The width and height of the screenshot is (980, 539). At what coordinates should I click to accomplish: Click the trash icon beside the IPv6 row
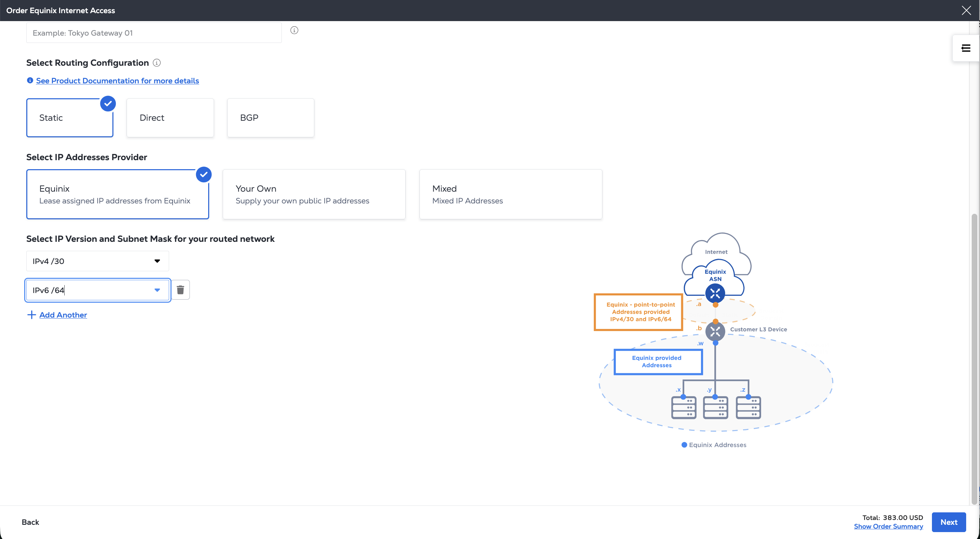pos(180,290)
